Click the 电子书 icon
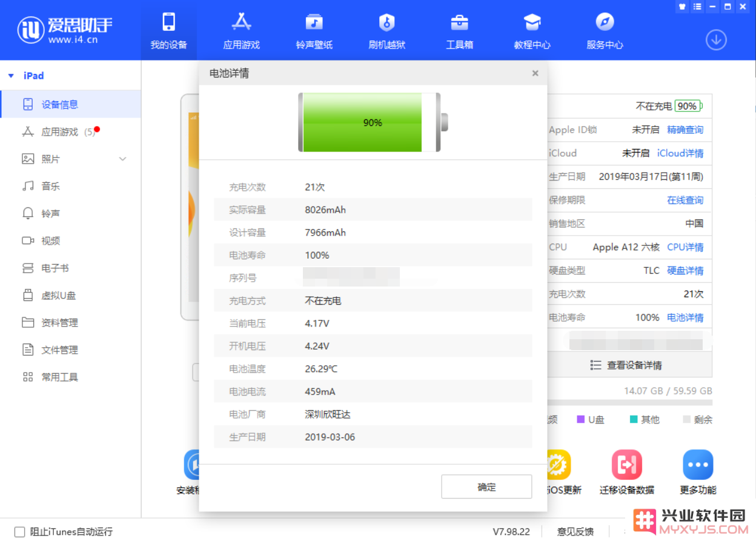This screenshot has width=756, height=544. (28, 268)
